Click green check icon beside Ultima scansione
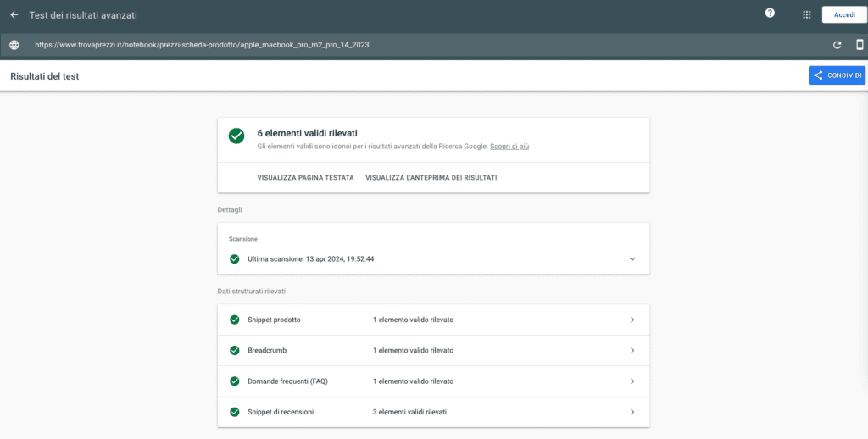Screen dimensions: 868x439 point(235,259)
